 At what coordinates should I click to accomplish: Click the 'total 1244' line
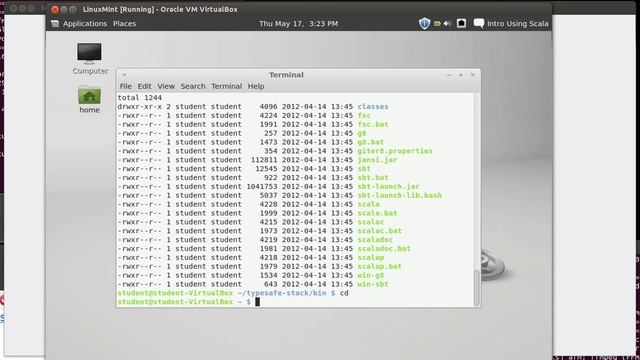[x=140, y=98]
